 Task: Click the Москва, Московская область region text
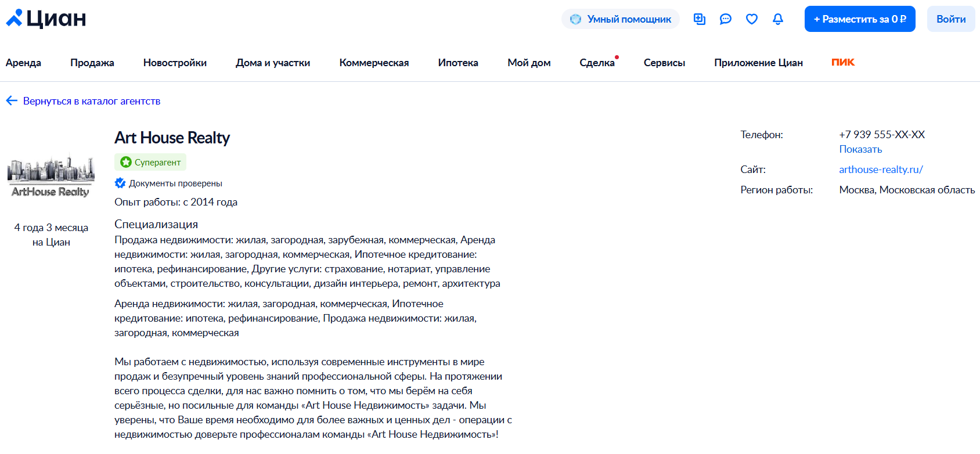907,190
